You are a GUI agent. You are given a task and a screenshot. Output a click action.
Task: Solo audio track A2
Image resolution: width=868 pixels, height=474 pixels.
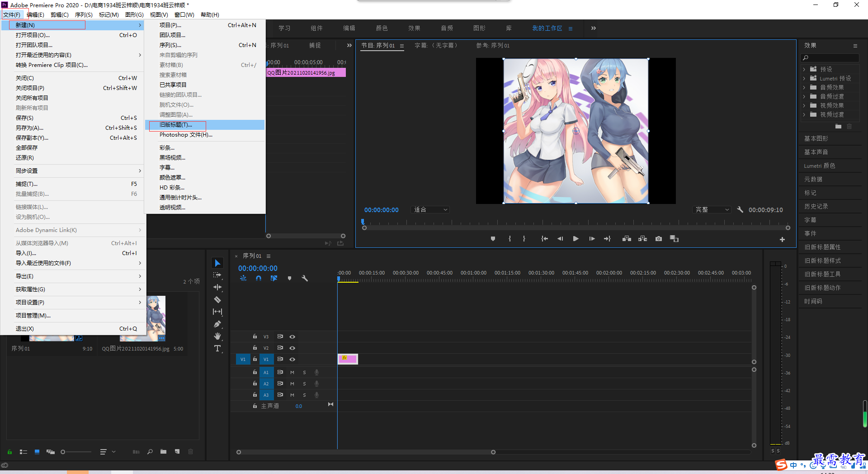[x=304, y=384]
